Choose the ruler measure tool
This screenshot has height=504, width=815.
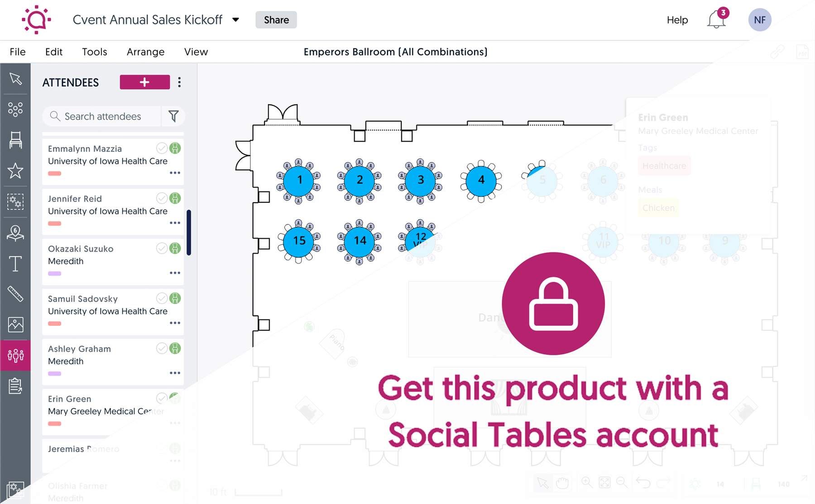(x=15, y=294)
